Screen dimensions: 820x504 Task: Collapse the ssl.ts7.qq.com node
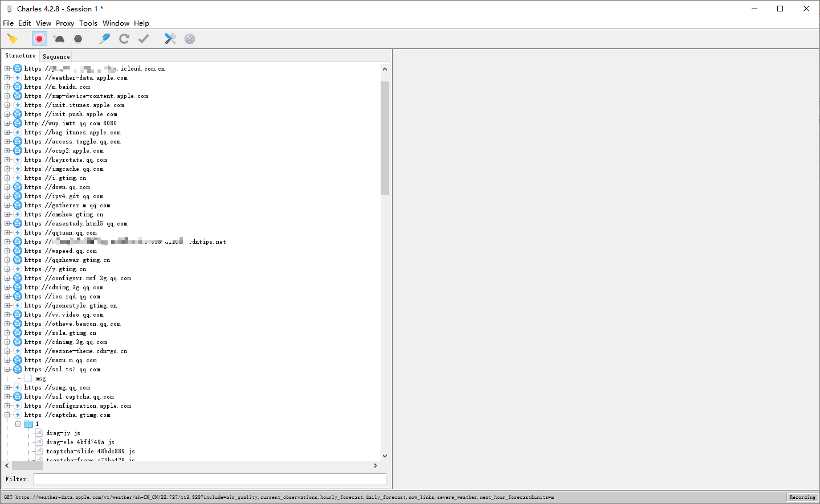click(7, 370)
